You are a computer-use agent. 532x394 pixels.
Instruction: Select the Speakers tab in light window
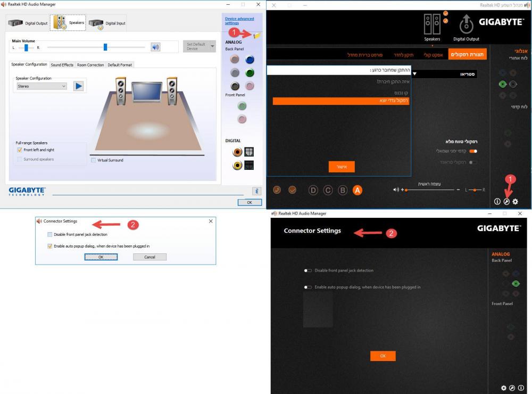coord(68,23)
